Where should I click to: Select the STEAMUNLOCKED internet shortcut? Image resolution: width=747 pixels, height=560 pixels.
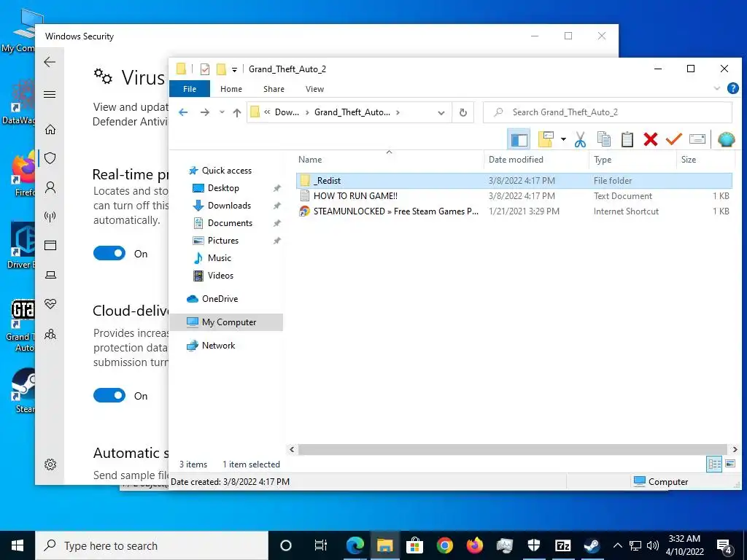(x=514, y=211)
